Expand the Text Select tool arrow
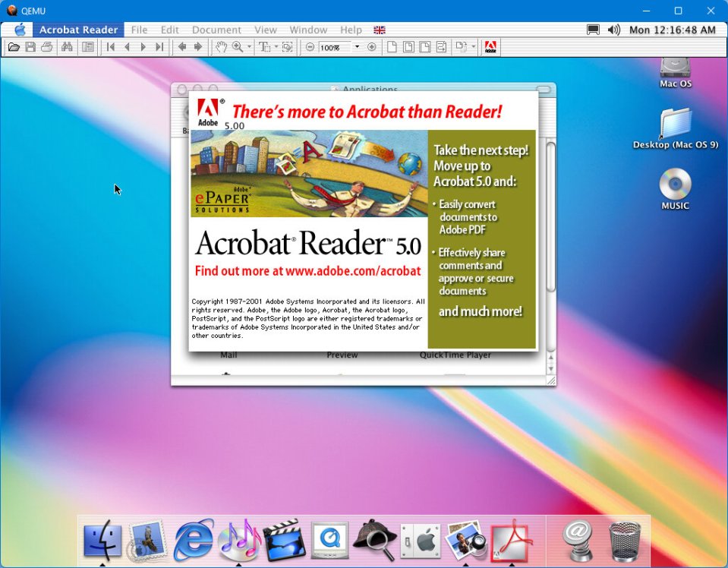The height and width of the screenshot is (568, 728). pos(276,47)
